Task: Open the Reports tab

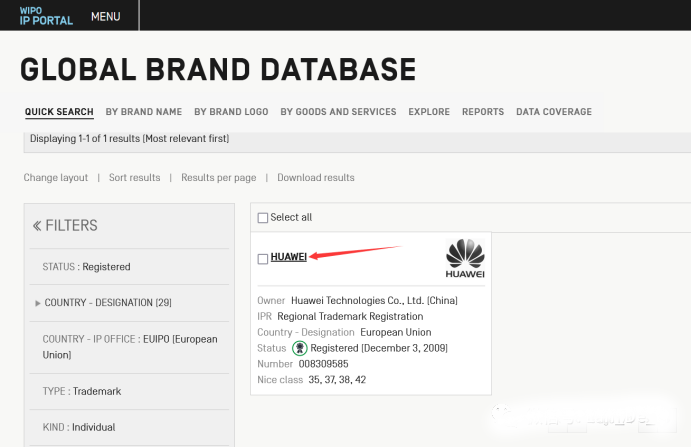Action: click(x=483, y=112)
